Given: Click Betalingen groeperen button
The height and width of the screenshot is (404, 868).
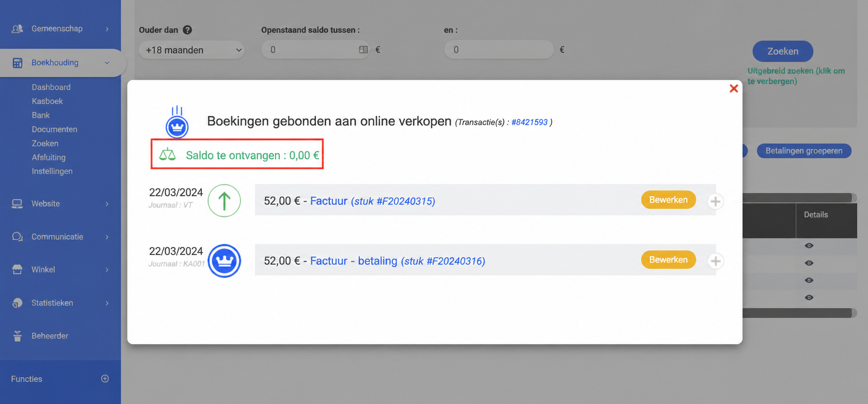Looking at the screenshot, I should click(x=804, y=151).
